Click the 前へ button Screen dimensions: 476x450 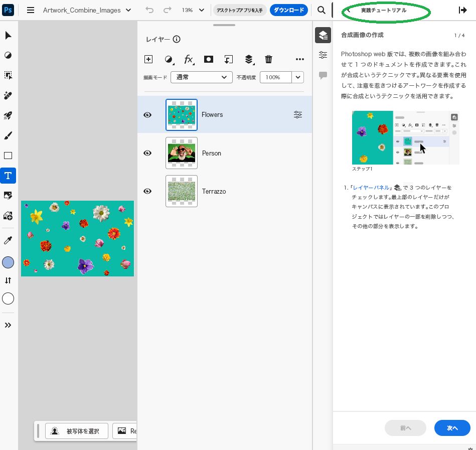click(x=406, y=428)
